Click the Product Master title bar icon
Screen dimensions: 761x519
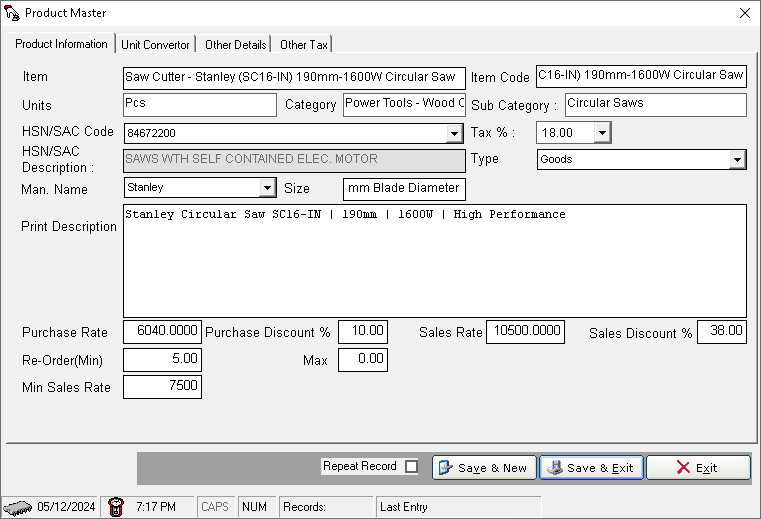point(12,13)
